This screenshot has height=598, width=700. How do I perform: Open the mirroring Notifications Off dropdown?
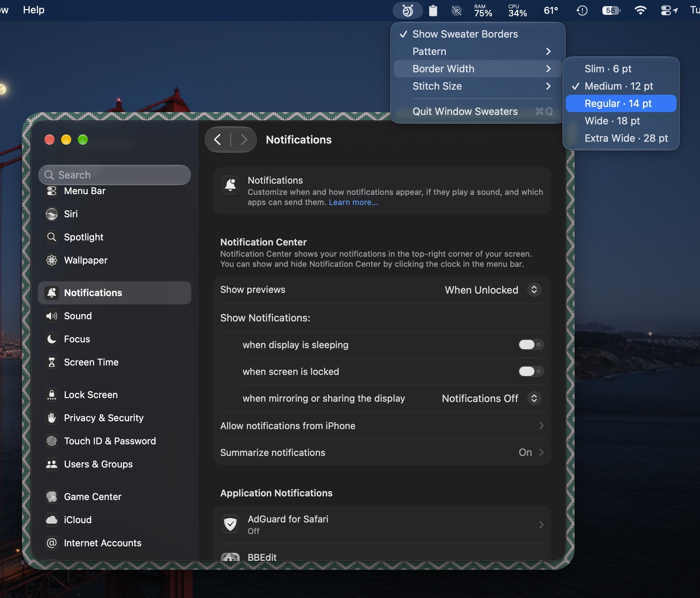click(x=491, y=398)
